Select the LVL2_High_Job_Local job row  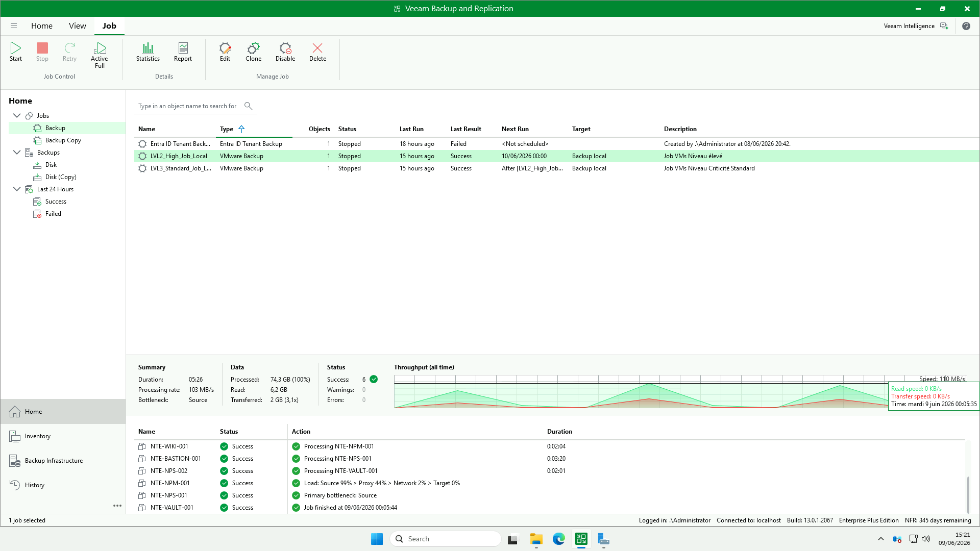coord(556,156)
